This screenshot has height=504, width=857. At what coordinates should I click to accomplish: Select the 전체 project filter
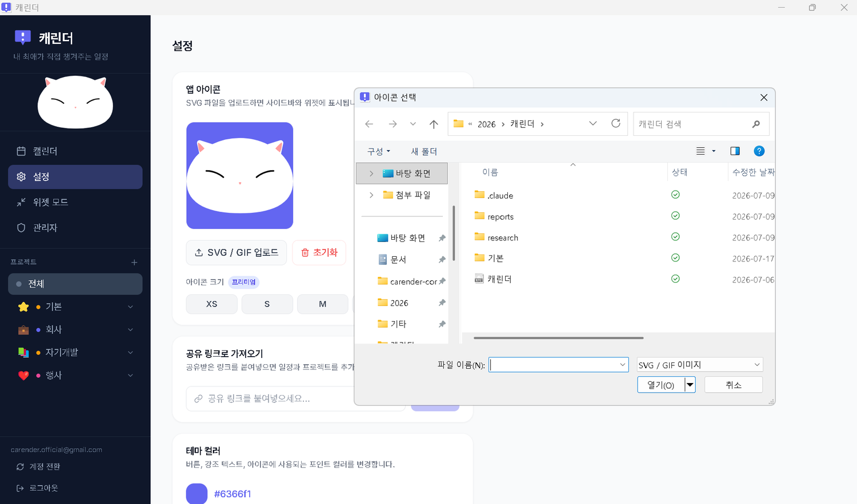click(x=75, y=284)
